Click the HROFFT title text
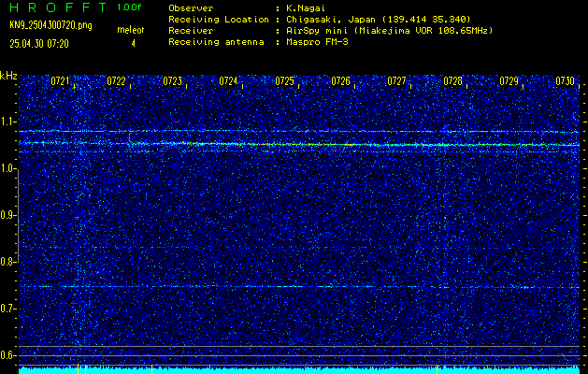Viewport: 588px width, 374px height. 58,7
